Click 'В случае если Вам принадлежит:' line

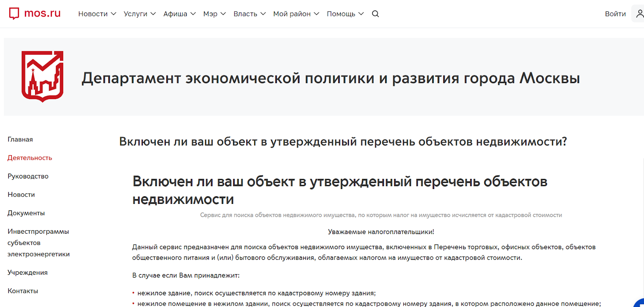point(186,276)
